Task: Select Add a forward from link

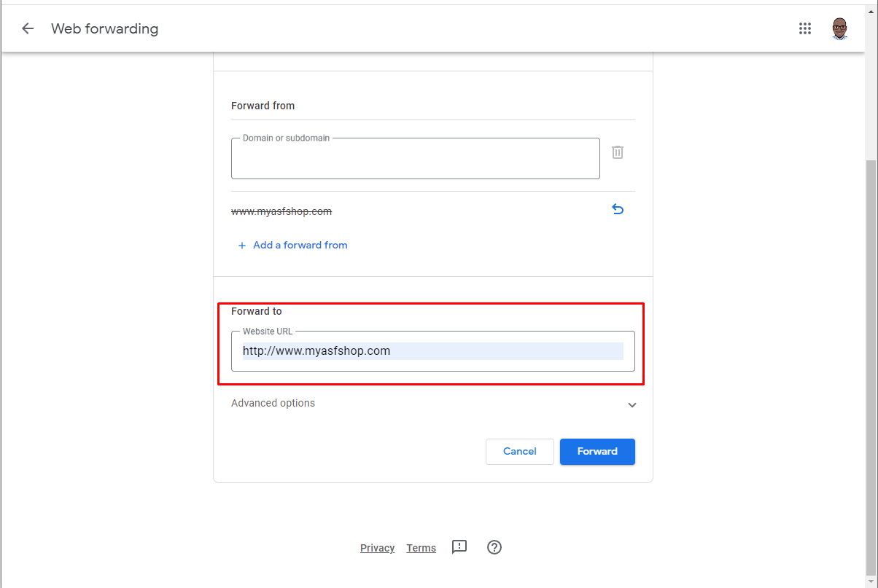Action: (300, 246)
